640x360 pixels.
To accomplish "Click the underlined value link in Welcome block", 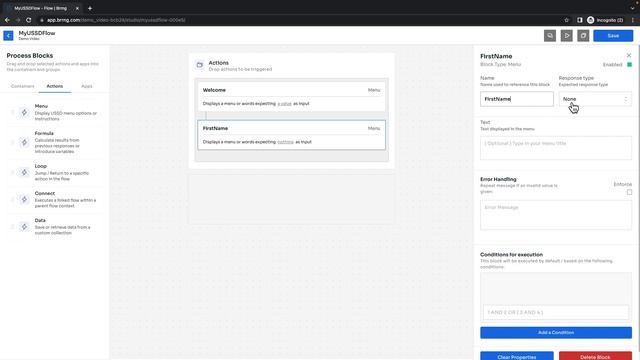I will [x=284, y=104].
